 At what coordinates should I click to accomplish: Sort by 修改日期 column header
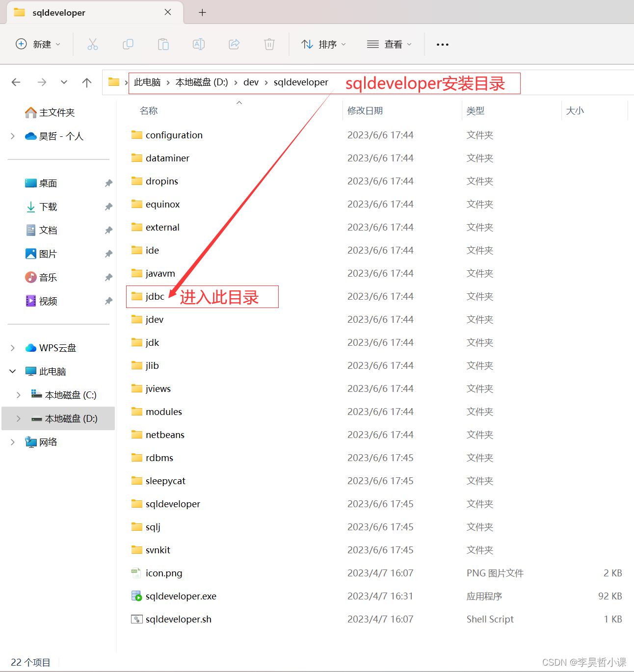tap(365, 111)
